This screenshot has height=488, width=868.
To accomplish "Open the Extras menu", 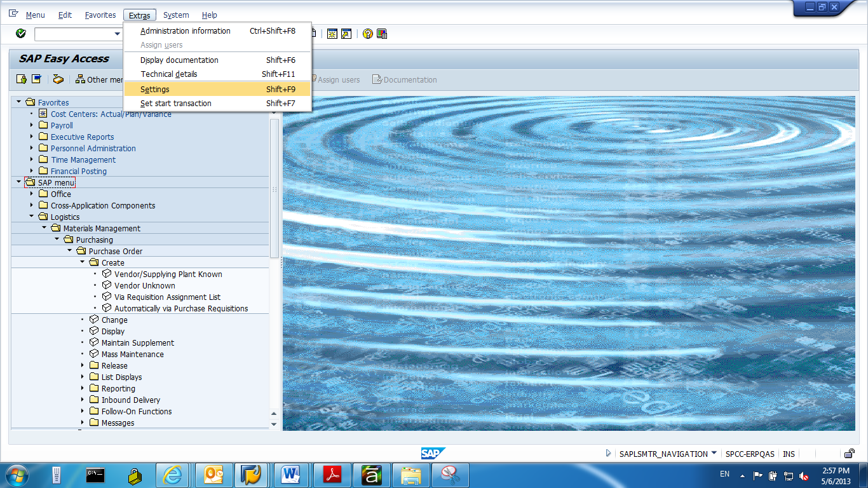I will tap(139, 15).
